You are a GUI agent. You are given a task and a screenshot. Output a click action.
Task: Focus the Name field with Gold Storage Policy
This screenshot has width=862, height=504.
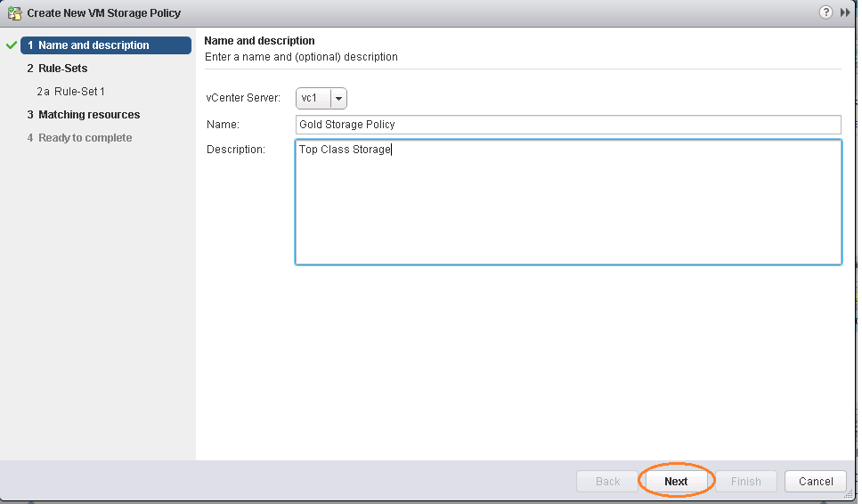[567, 125]
